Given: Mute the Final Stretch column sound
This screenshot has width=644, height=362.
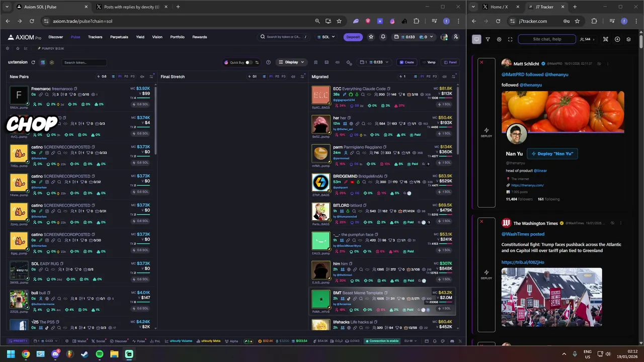Looking at the screenshot, I should coord(293,76).
